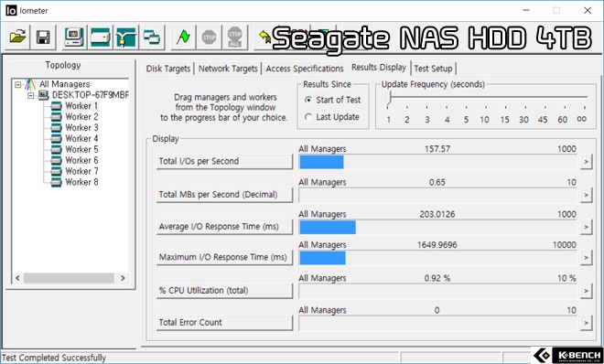Screen dimensions: 604x364
Task: Select All Managers tree node
Action: 64,84
